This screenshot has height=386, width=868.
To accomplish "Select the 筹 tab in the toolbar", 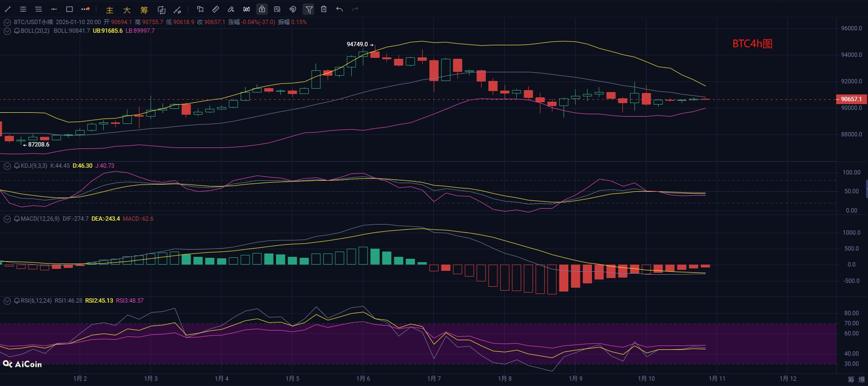I will pyautogui.click(x=144, y=10).
